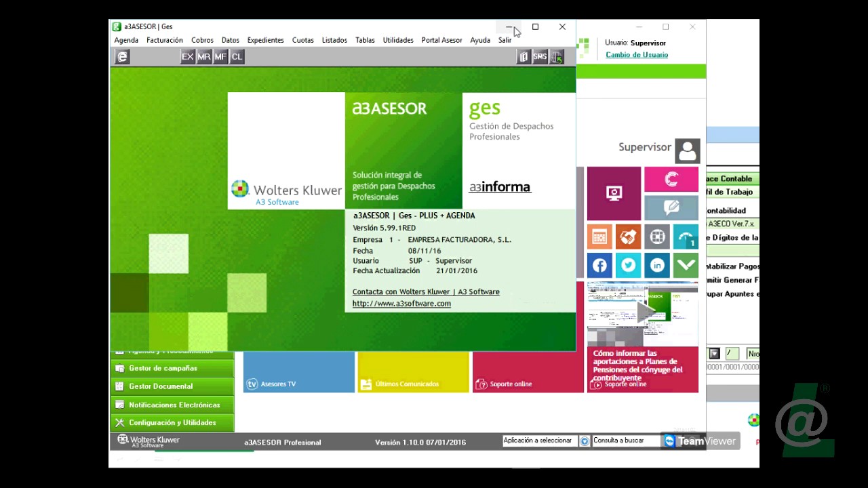Open the red Soporte online tile
868x488 pixels.
tap(528, 372)
